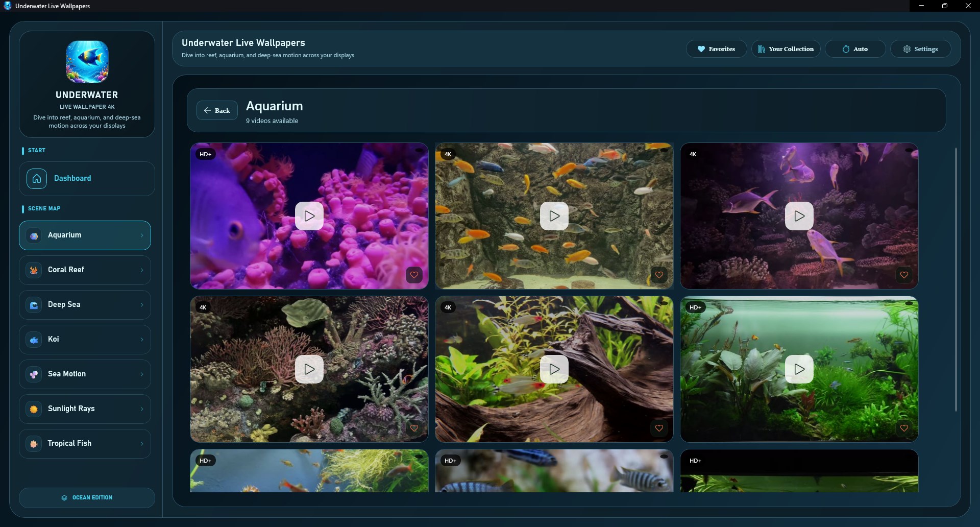Image resolution: width=980 pixels, height=527 pixels.
Task: Favorite the driftwood planted tank wallpaper
Action: 659,428
